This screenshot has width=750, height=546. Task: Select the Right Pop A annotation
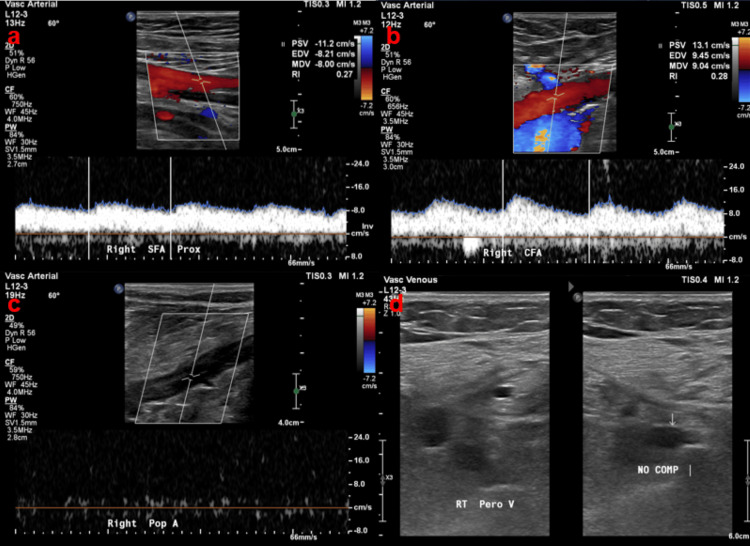click(143, 524)
